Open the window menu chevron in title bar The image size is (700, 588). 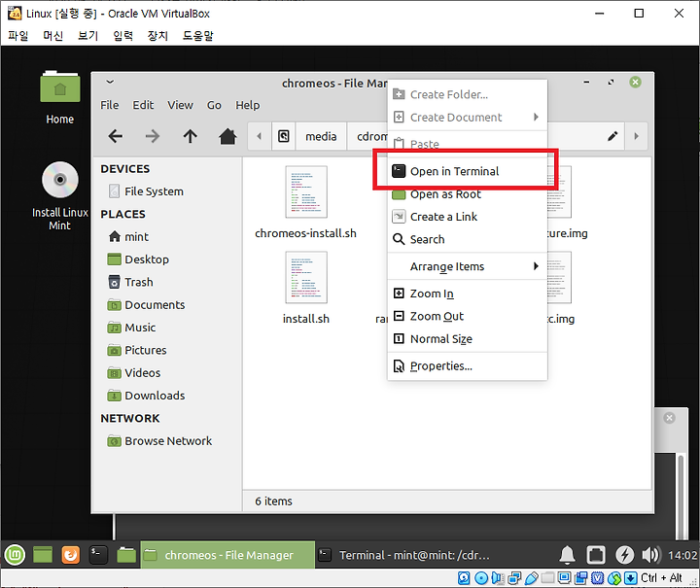pos(110,82)
